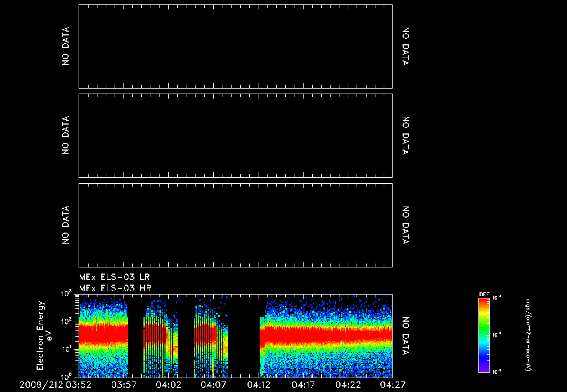Click the 'MEx ELS-03 LR' label
Screen dimensions: 567x392
[x=114, y=277]
